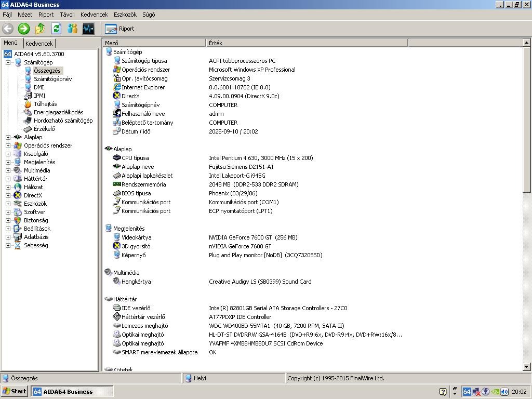Expand the Kiszolgáló tree node

(x=8, y=154)
